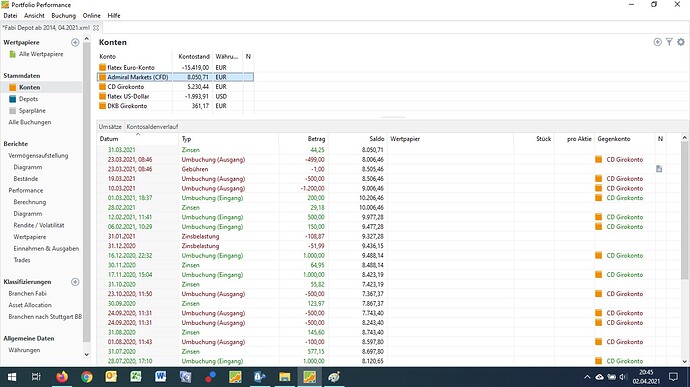Screen dimensions: 690x387
Task: Create a new account via the Konten plus icon
Action: click(657, 42)
